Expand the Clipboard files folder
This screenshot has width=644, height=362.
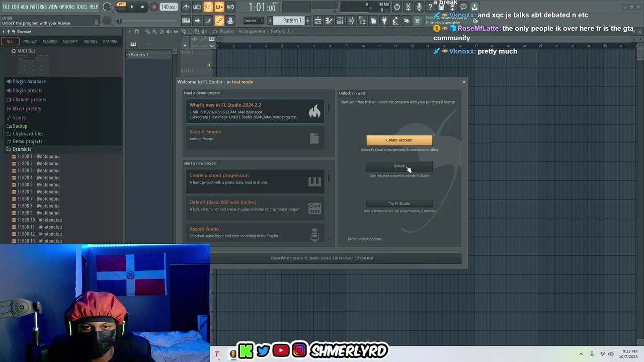pyautogui.click(x=28, y=134)
